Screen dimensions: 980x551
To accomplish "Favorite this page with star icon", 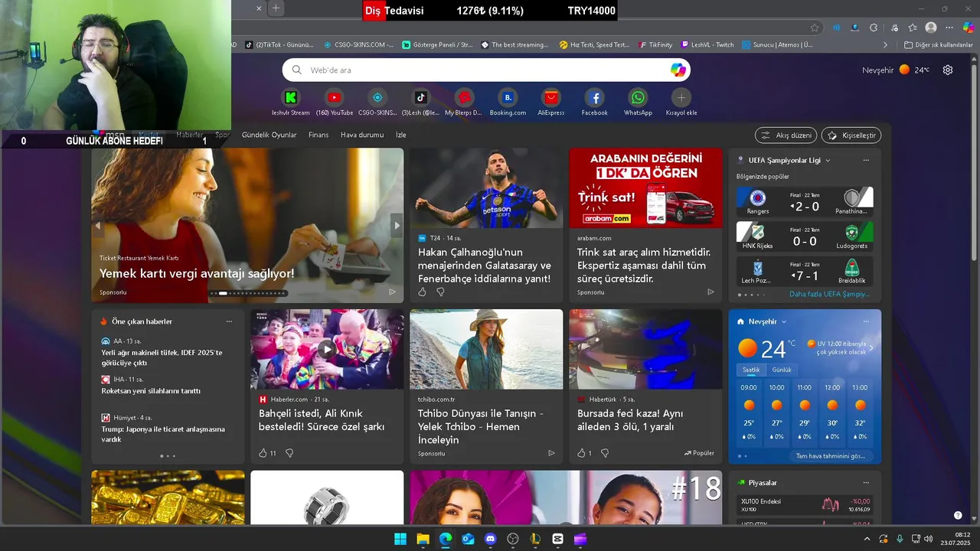I will [x=815, y=28].
